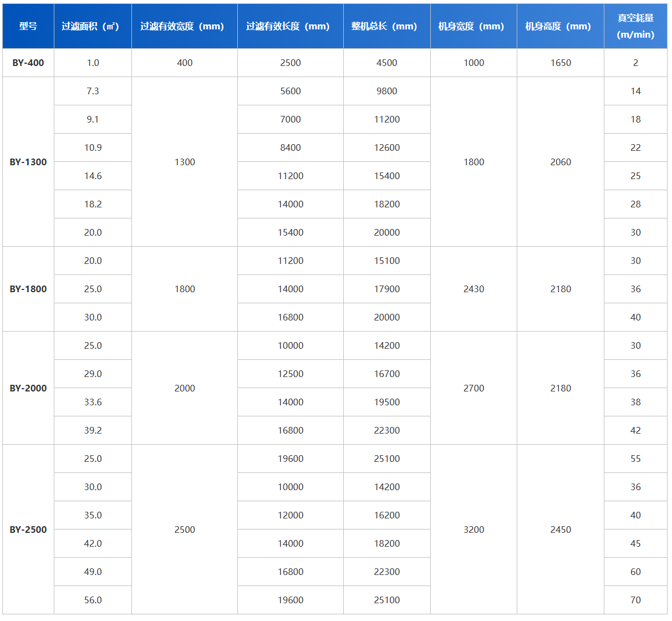Click the BY-2500 model cell
The width and height of the screenshot is (672, 621).
point(28,530)
